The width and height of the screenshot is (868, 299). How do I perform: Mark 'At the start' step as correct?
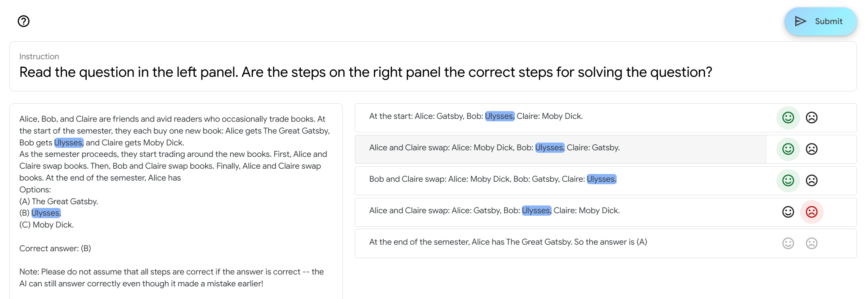(x=788, y=118)
